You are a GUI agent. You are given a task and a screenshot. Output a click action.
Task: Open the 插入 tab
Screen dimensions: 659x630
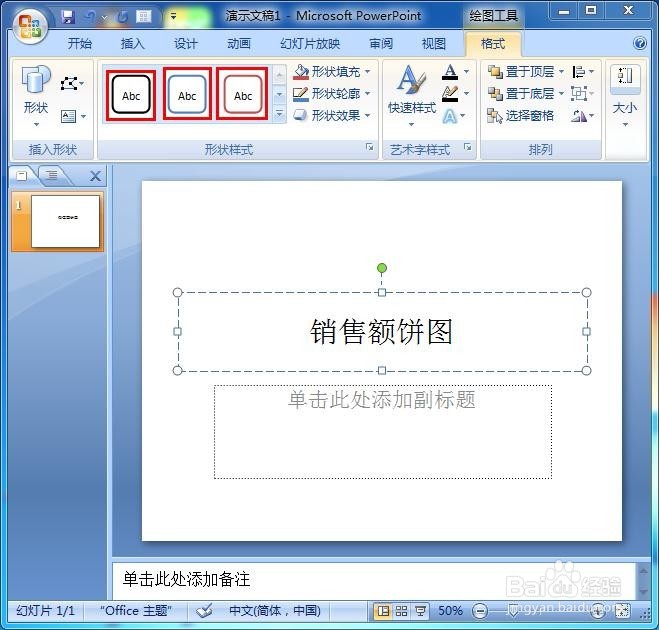click(x=132, y=43)
